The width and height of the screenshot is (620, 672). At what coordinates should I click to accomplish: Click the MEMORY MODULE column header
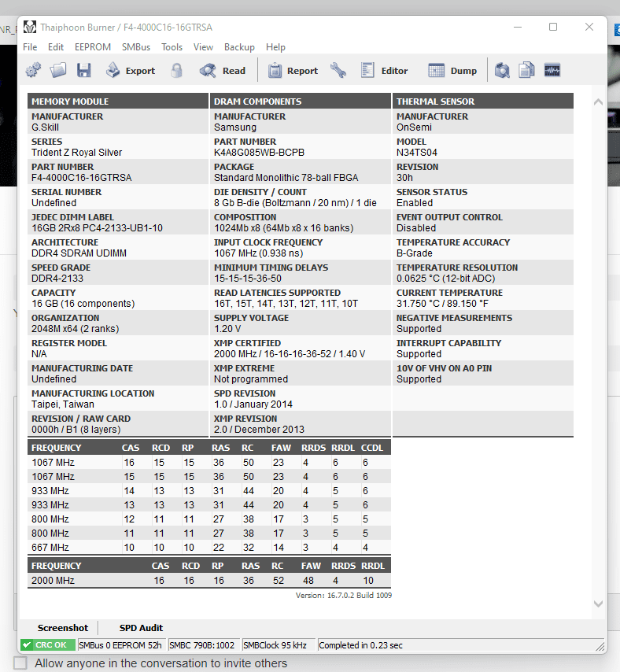tap(118, 102)
